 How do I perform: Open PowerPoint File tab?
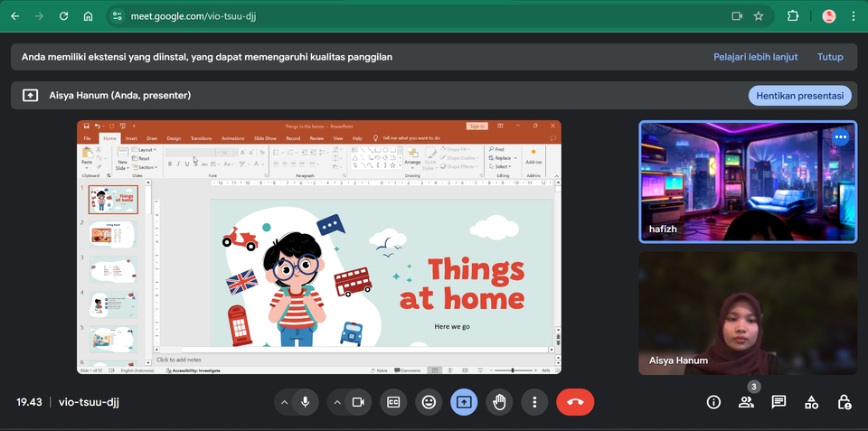pyautogui.click(x=87, y=138)
